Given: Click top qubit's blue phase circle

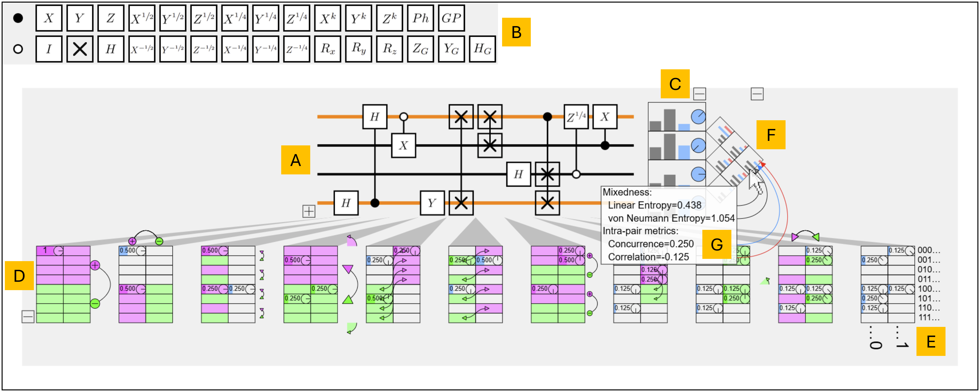Looking at the screenshot, I should pyautogui.click(x=698, y=117).
